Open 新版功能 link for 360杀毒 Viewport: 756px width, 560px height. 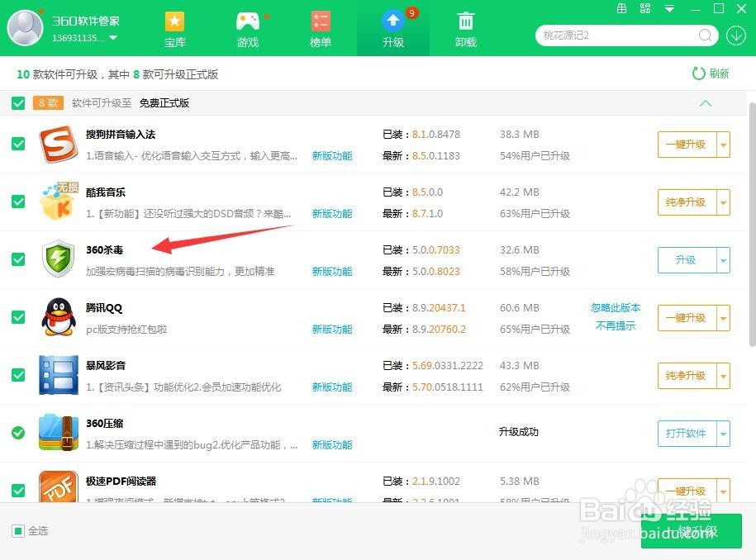click(331, 271)
